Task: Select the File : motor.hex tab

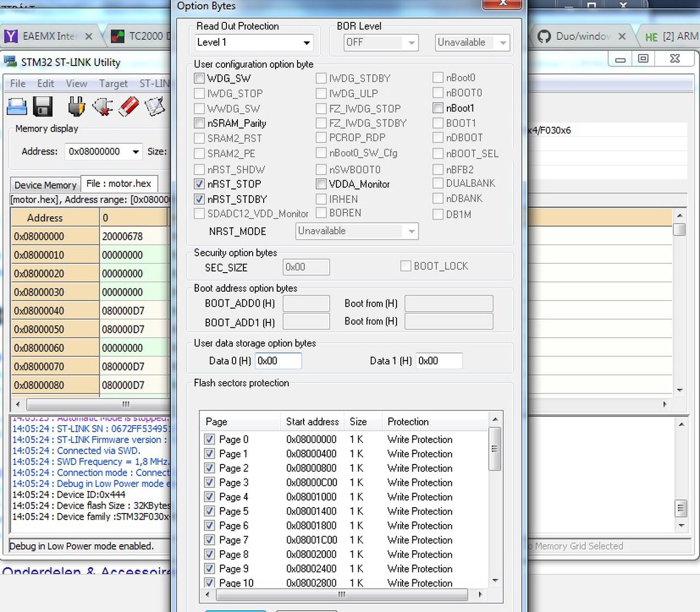Action: 119,184
